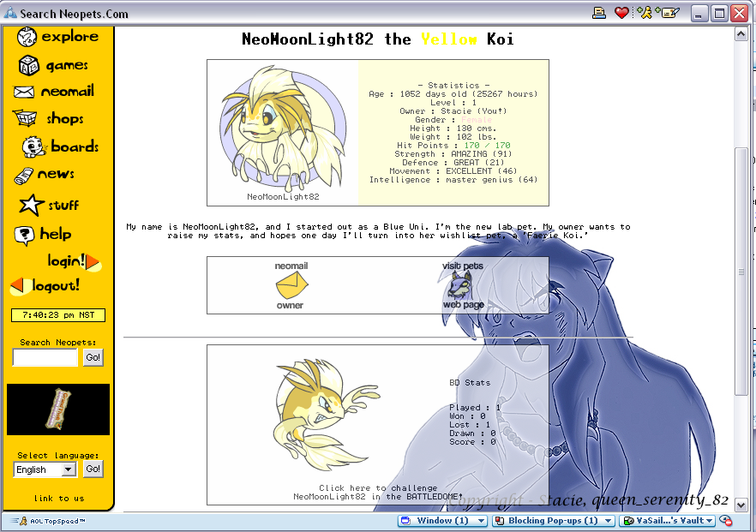Click the scroll up arrow of page scrollbar
Screen dimensions: 756x532
[x=741, y=33]
